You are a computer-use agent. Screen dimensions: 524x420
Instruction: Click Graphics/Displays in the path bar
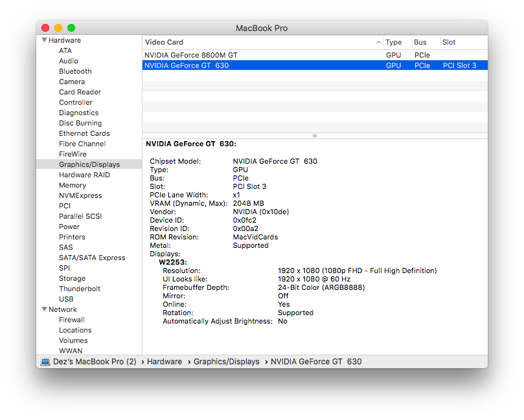click(227, 362)
